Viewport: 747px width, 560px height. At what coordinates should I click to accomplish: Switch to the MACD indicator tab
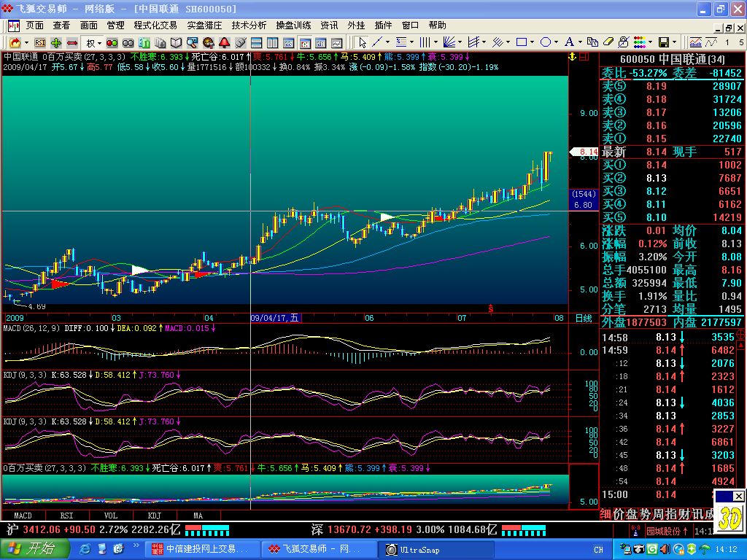(x=23, y=516)
